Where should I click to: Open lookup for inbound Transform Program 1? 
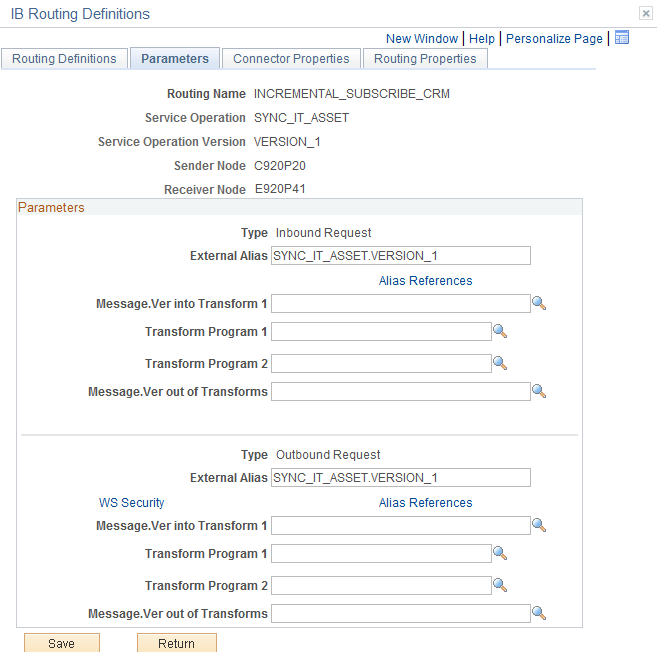(x=500, y=331)
